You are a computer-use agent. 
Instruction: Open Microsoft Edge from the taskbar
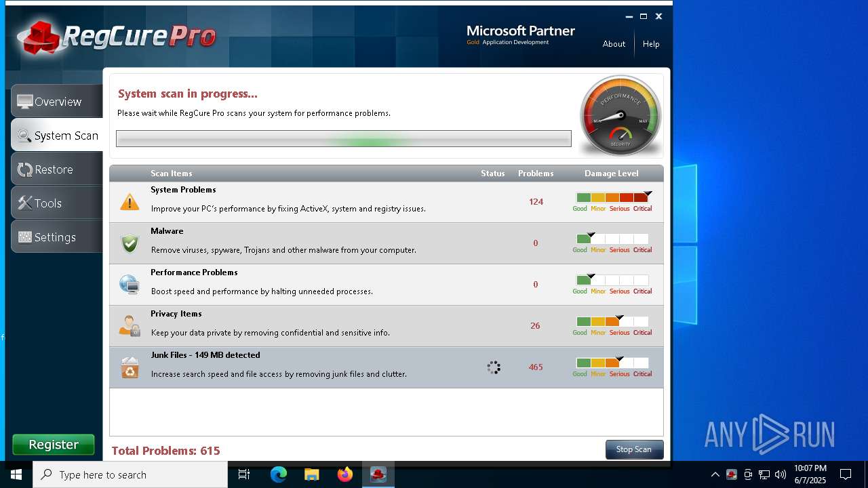[279, 474]
